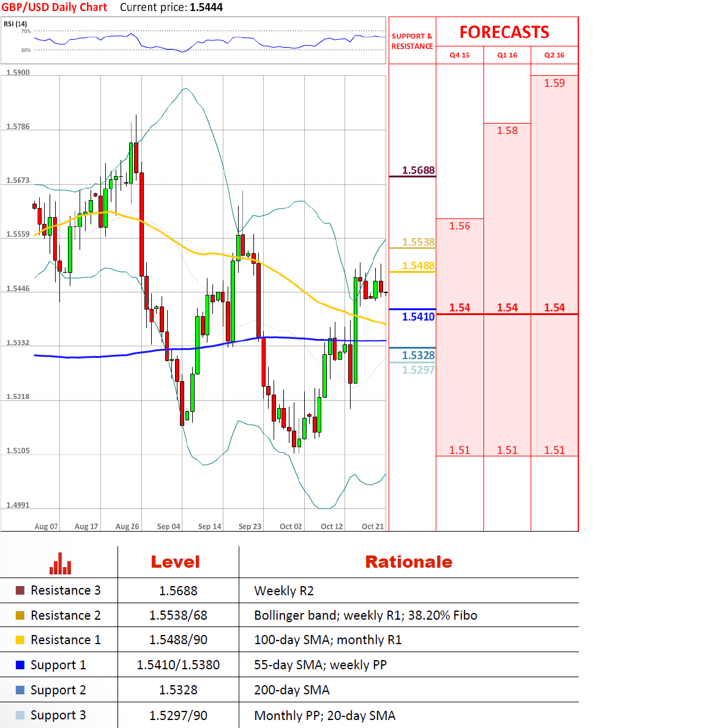
Task: Click the 1.5688 resistance level marker
Action: (419, 171)
